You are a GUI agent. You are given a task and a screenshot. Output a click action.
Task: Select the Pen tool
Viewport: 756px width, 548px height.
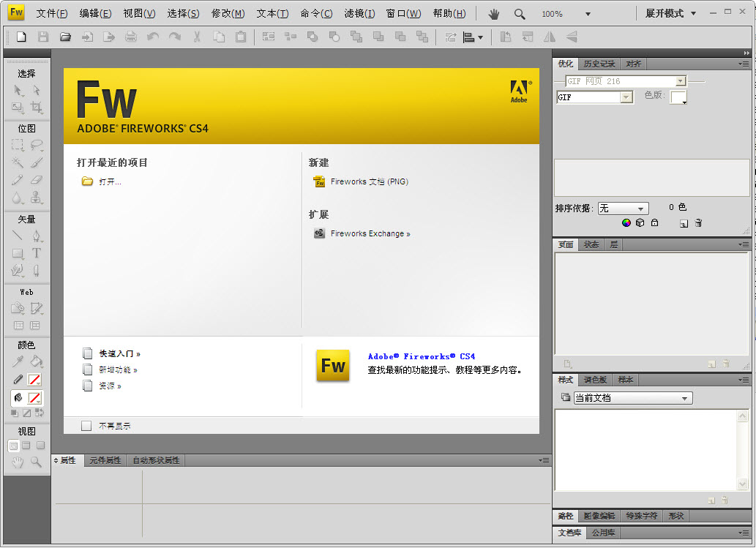37,236
